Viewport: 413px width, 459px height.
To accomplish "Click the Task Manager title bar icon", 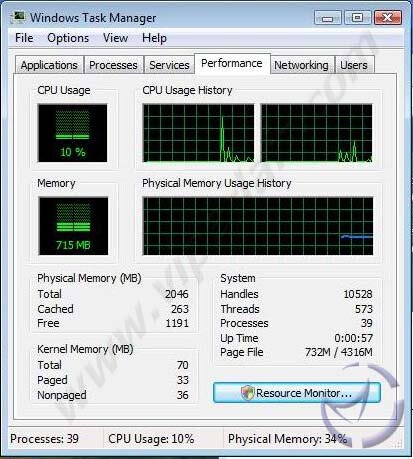I will 18,17.
